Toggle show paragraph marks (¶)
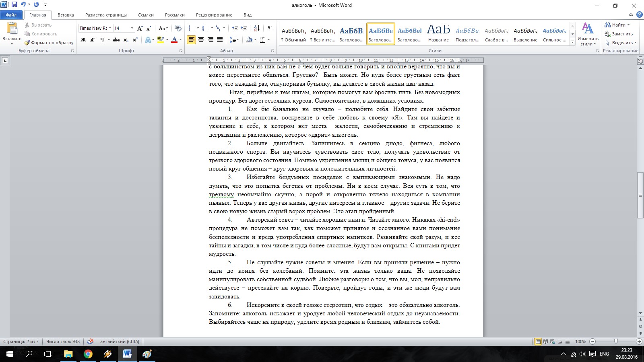Image resolution: width=644 pixels, height=362 pixels. click(270, 28)
